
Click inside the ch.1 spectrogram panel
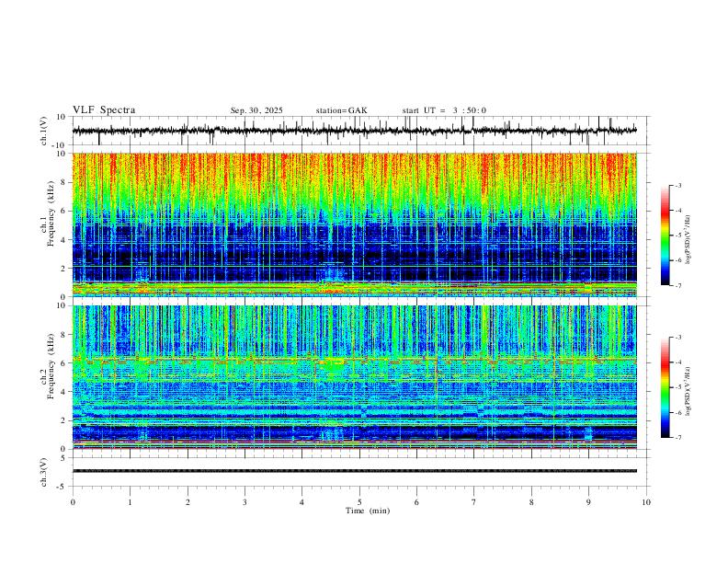point(355,224)
